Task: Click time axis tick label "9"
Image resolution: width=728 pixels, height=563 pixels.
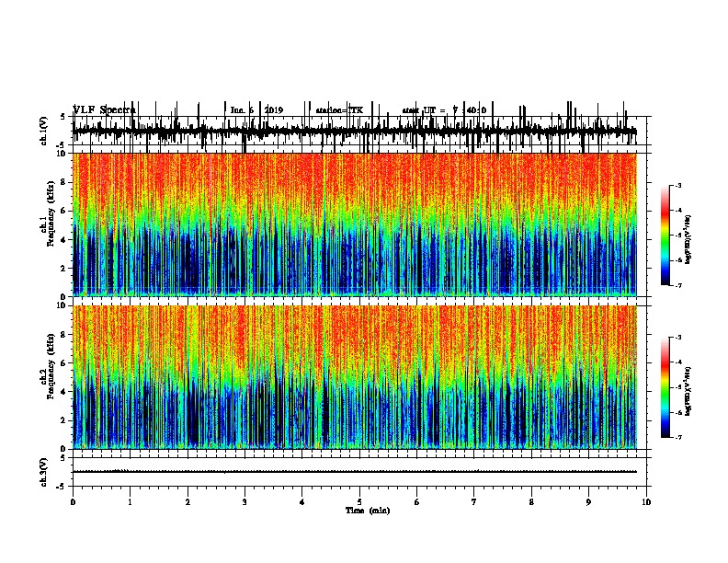Action: point(588,502)
